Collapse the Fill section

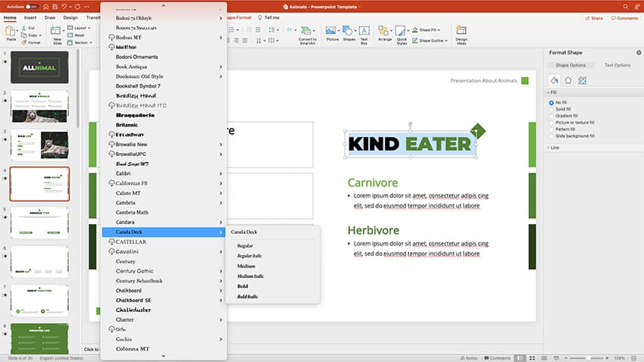coord(549,92)
